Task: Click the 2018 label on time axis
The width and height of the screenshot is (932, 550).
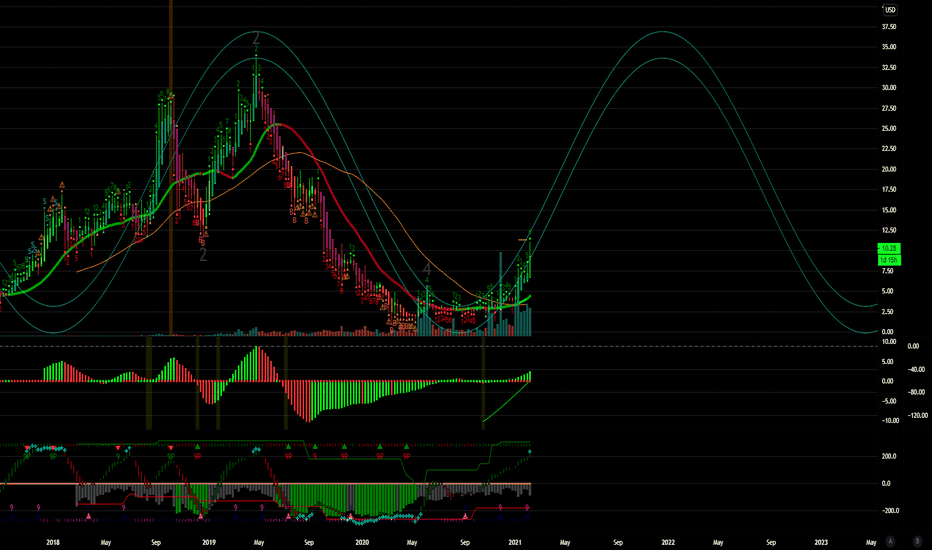Action: (x=53, y=542)
